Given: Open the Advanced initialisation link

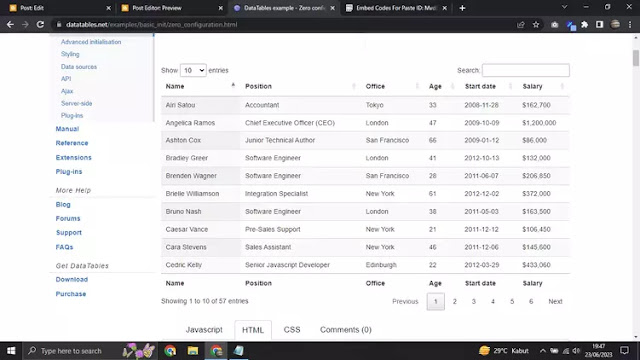Looking at the screenshot, I should tap(91, 42).
